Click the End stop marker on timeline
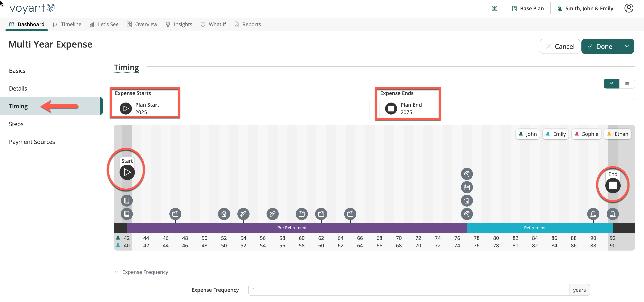The image size is (644, 302). 613,186
